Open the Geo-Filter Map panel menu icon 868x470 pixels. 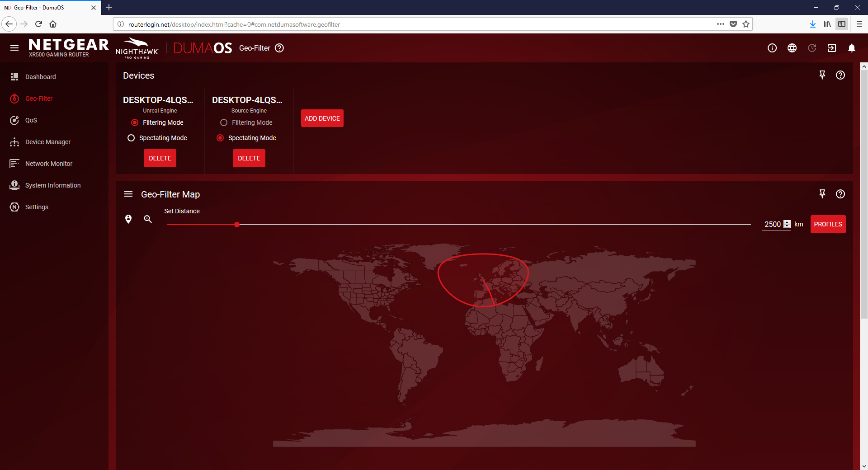click(128, 194)
